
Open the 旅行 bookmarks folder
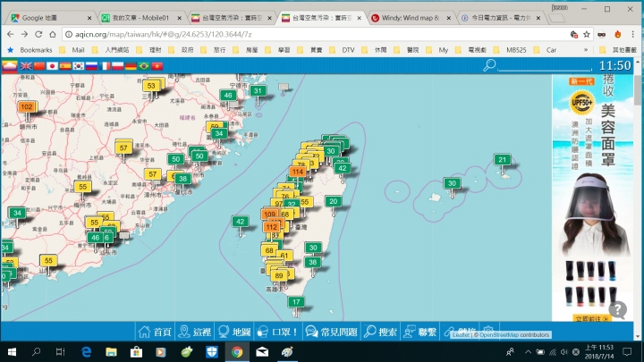214,50
